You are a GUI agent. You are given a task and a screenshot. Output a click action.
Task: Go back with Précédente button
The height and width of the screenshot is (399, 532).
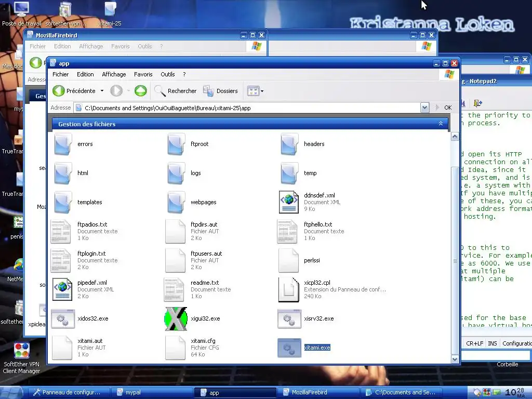click(x=74, y=90)
